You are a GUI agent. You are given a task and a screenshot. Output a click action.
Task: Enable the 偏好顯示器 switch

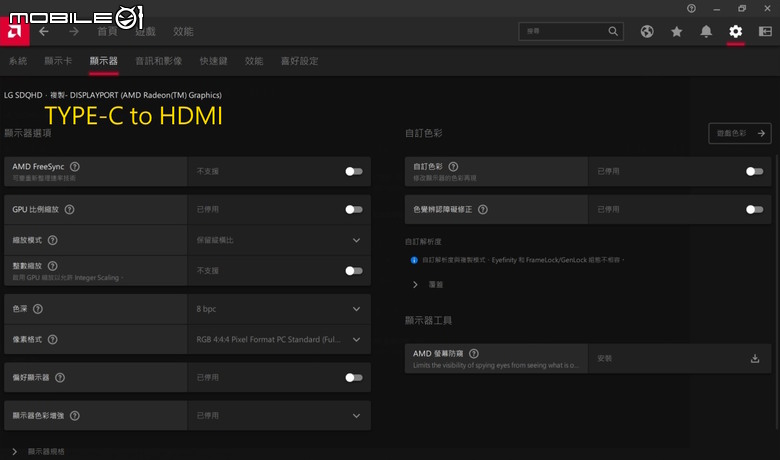pos(354,377)
